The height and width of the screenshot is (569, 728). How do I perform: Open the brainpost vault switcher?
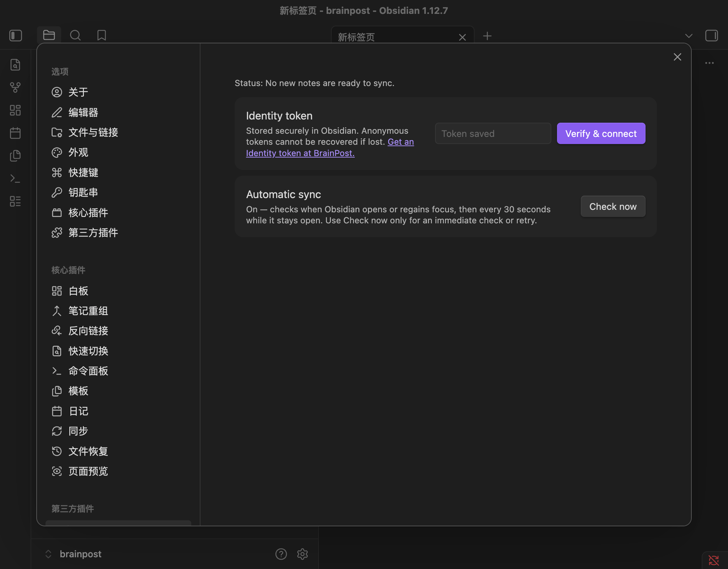(73, 554)
